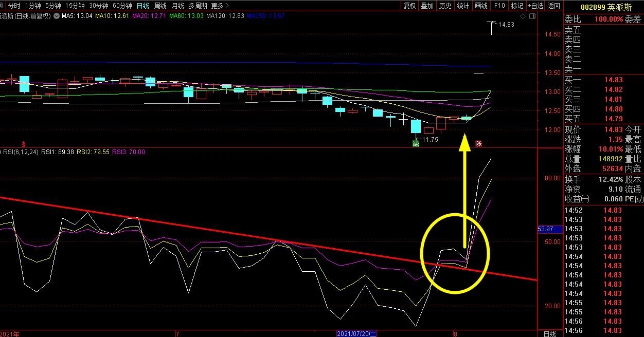Click the green 减 marker under the candle
This screenshot has height=337, width=644.
pyautogui.click(x=416, y=143)
